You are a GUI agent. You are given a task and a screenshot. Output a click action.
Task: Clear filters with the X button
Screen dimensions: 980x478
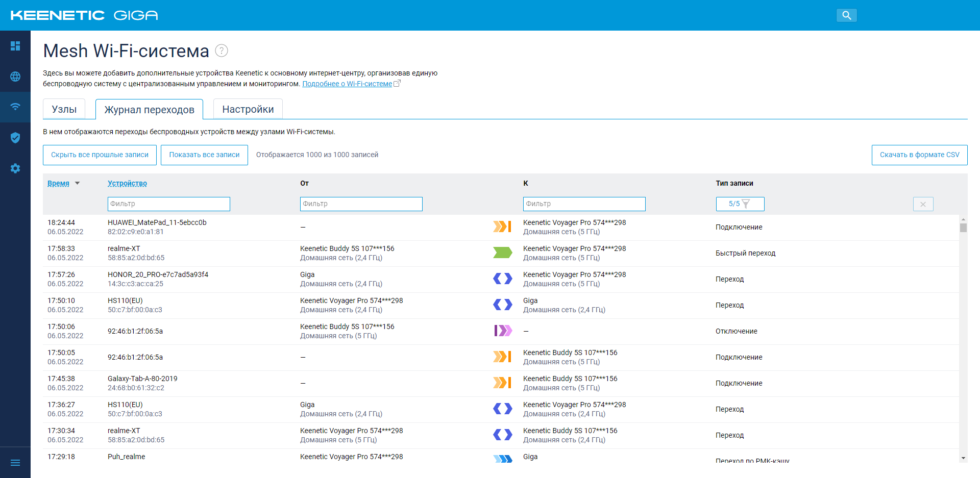(x=923, y=204)
